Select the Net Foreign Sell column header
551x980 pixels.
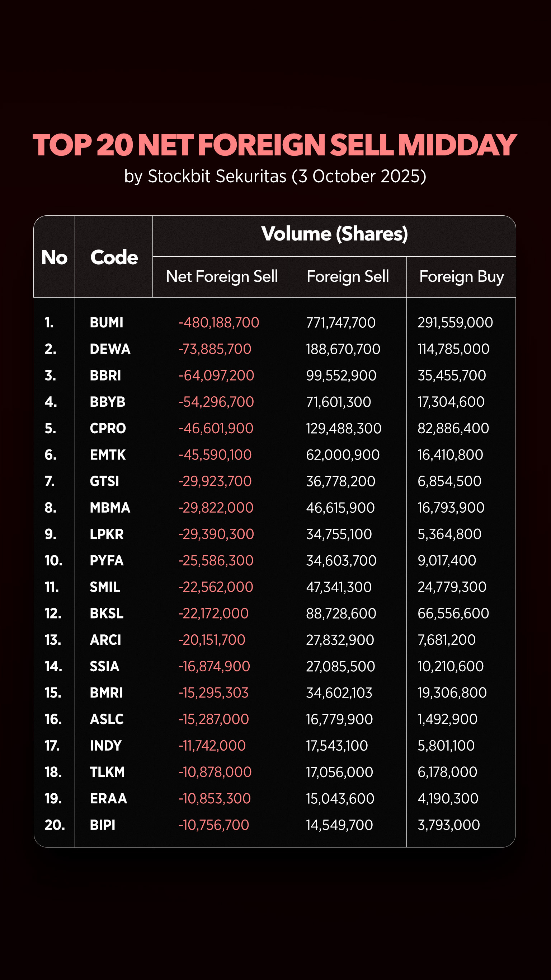click(222, 276)
